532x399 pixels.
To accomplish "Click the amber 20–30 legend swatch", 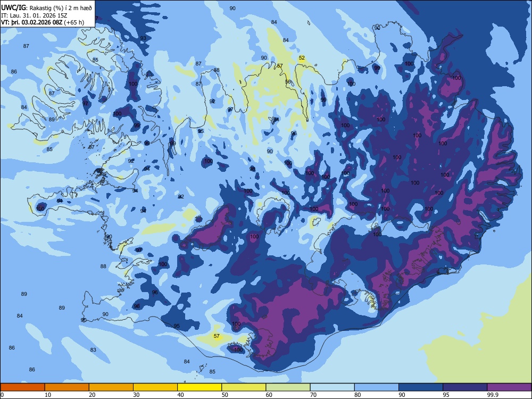I will point(111,387).
